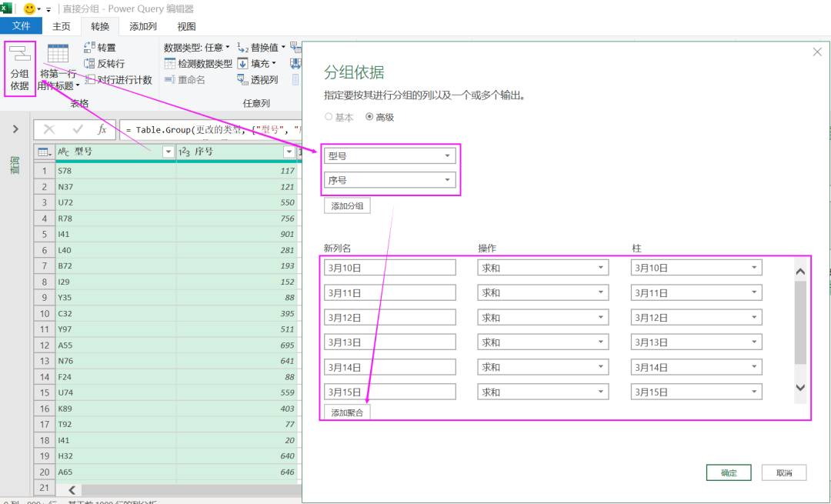Click aggregation list scroll down arrow
The height and width of the screenshot is (504, 831).
click(x=800, y=387)
